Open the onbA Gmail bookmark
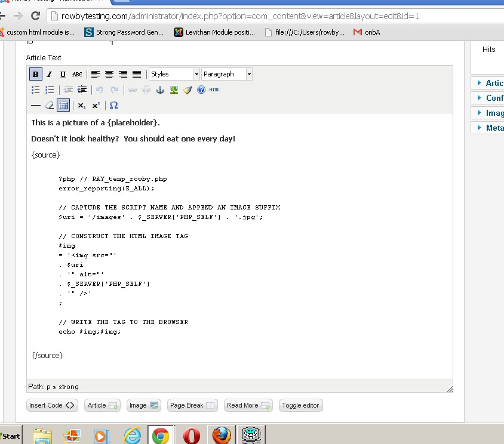Image resolution: width=504 pixels, height=444 pixels. tap(367, 32)
